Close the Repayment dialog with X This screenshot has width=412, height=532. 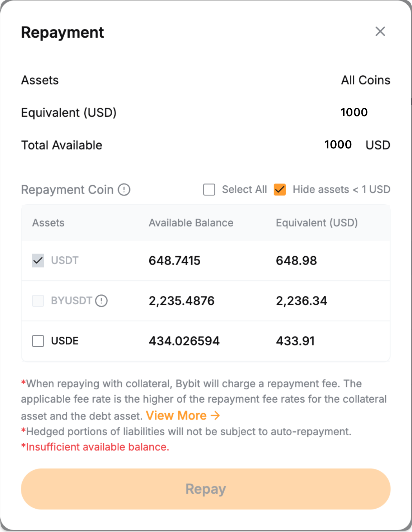pyautogui.click(x=380, y=32)
